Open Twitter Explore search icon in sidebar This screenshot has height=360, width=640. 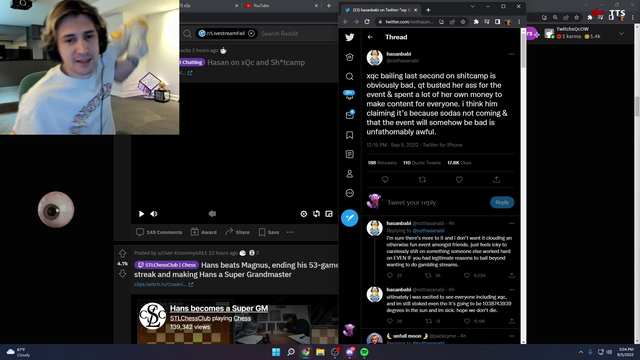coord(349,76)
